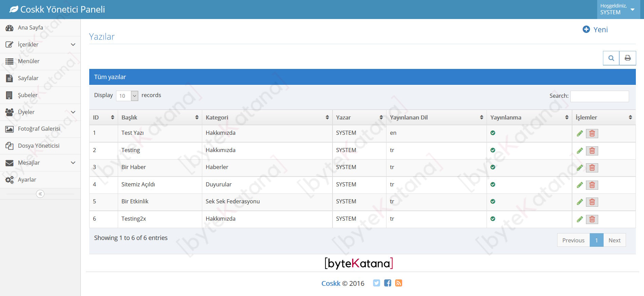The width and height of the screenshot is (644, 296).
Task: Open Fotoğraf Galerisi in the sidebar
Action: 39,129
